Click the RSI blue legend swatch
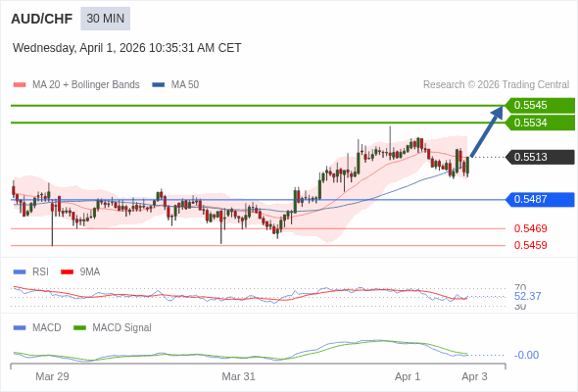This screenshot has width=578, height=392. pos(20,272)
